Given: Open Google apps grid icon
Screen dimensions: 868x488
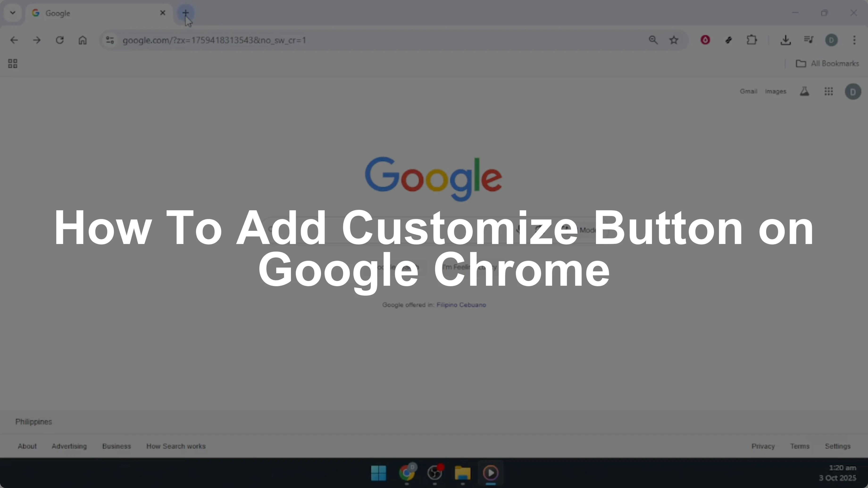Looking at the screenshot, I should pyautogui.click(x=829, y=92).
